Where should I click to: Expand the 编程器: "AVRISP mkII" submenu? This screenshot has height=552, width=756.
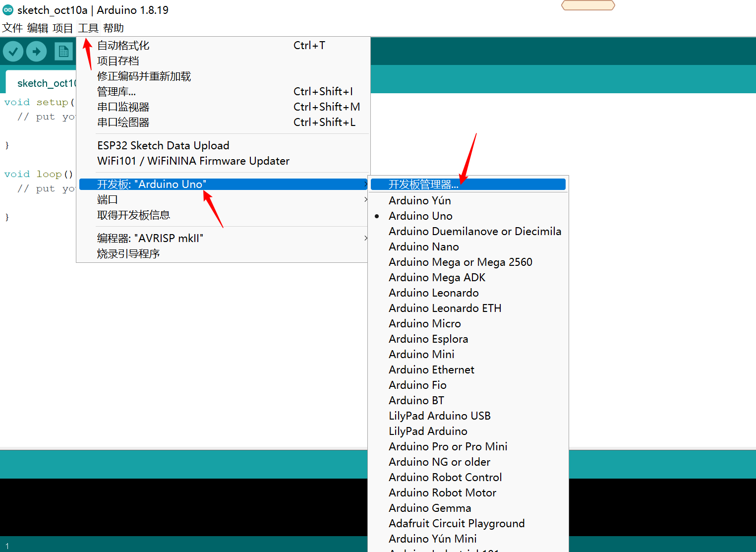click(223, 238)
